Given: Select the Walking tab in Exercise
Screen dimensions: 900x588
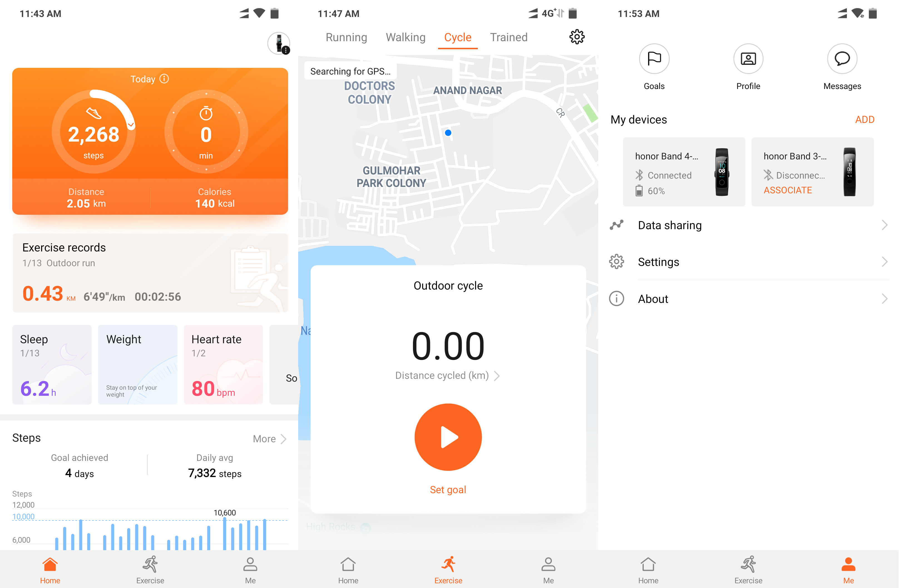Looking at the screenshot, I should (x=405, y=37).
